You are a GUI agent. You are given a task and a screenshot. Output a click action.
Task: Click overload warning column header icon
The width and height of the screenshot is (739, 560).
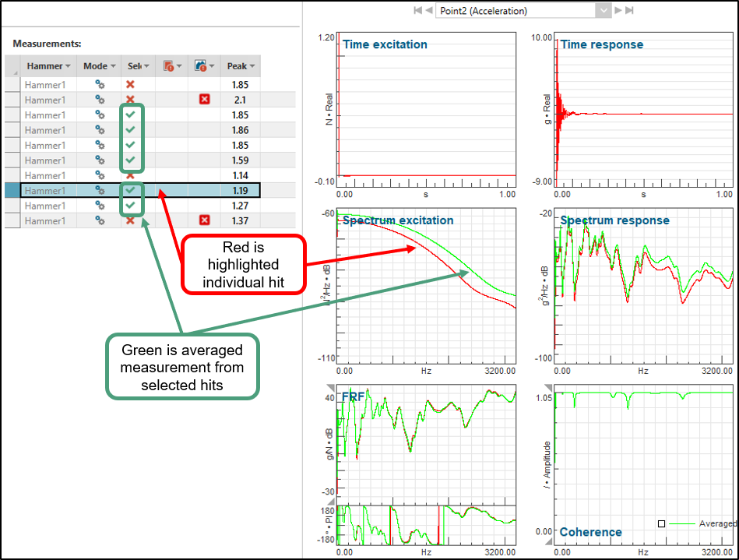(x=168, y=66)
